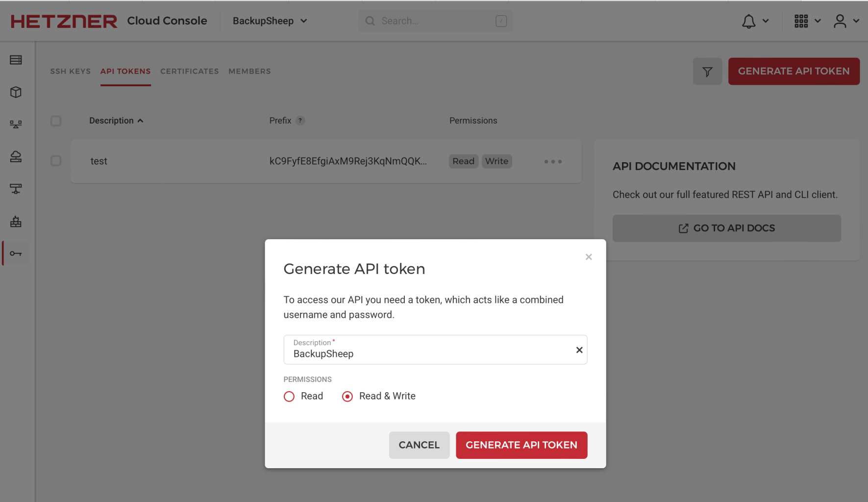Click the Prefix help question mark icon
868x502 pixels.
(x=300, y=121)
